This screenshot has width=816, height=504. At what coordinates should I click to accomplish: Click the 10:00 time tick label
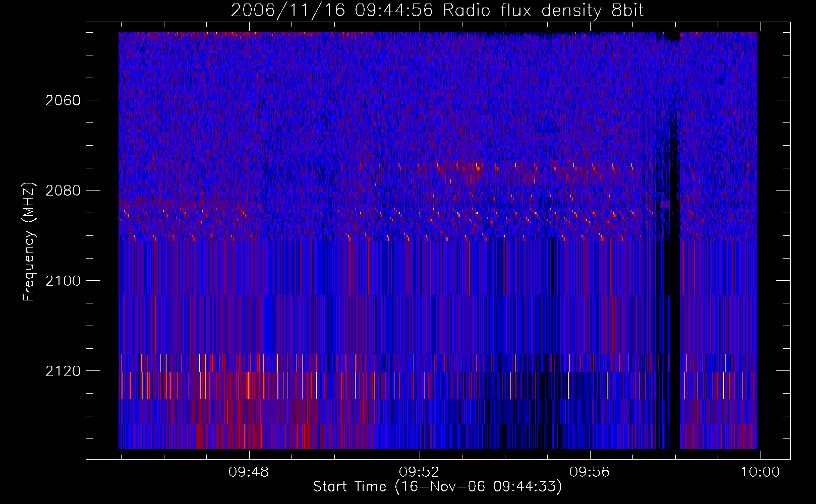760,472
